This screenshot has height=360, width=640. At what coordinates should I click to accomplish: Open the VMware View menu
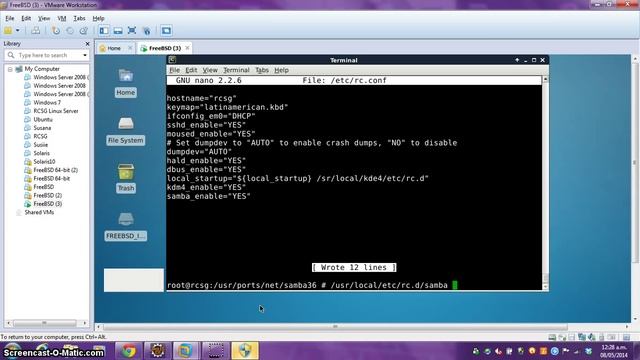pyautogui.click(x=44, y=18)
